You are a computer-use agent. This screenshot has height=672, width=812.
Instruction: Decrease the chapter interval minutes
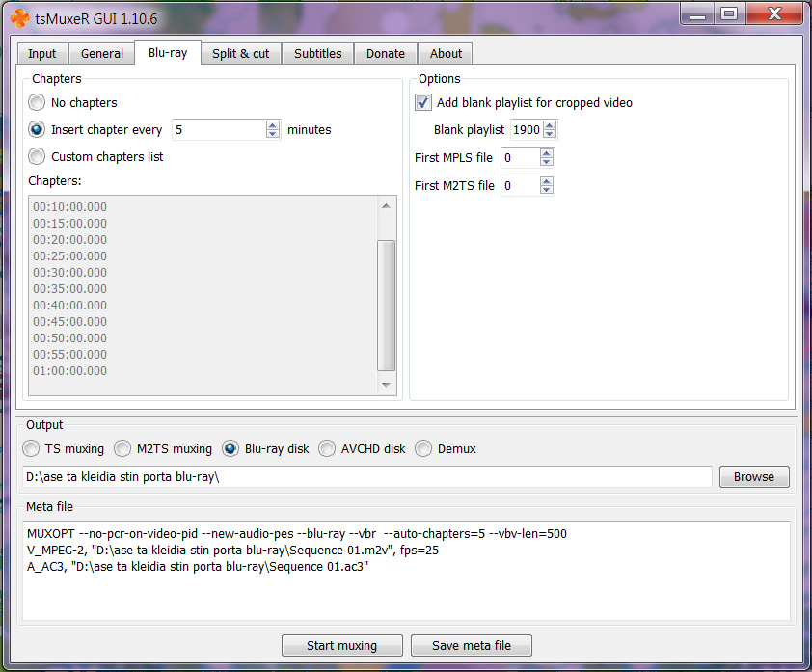(x=273, y=134)
